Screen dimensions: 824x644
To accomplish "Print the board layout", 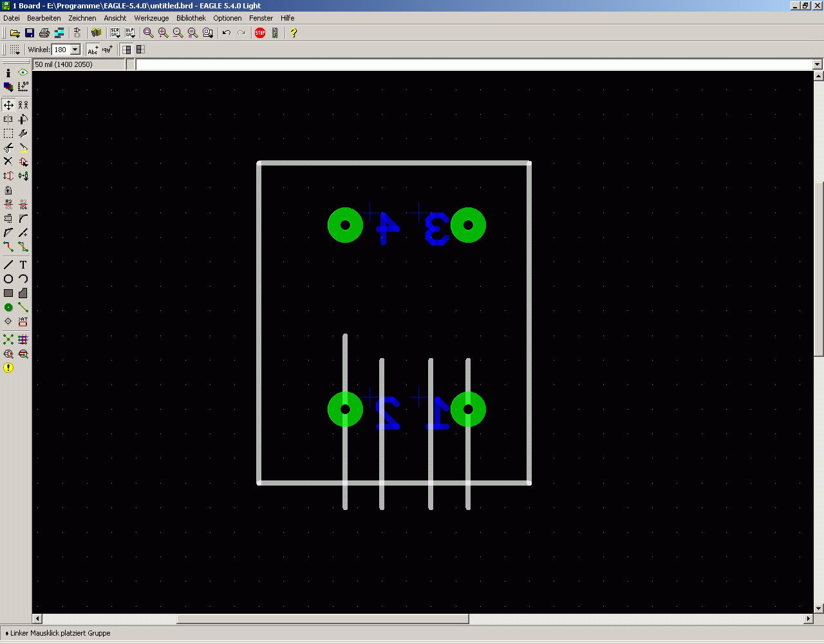I will click(44, 33).
